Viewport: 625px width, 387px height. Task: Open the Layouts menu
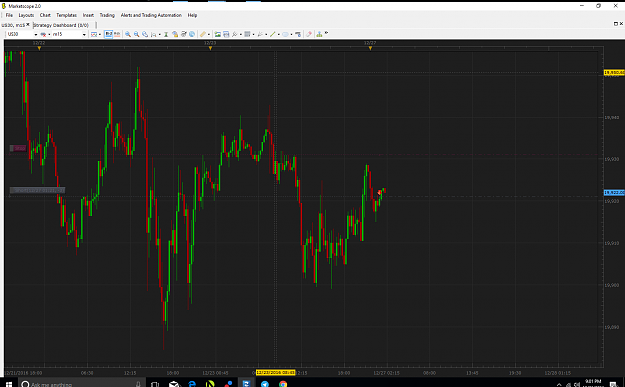26,15
